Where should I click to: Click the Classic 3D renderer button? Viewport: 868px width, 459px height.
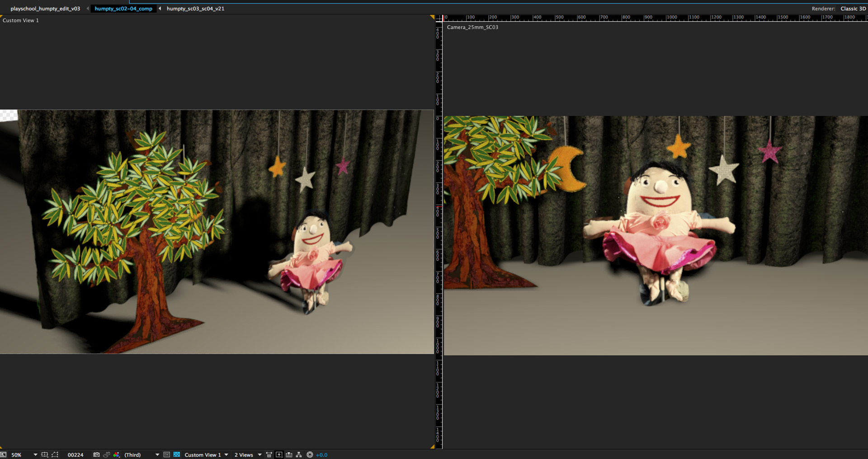click(853, 9)
